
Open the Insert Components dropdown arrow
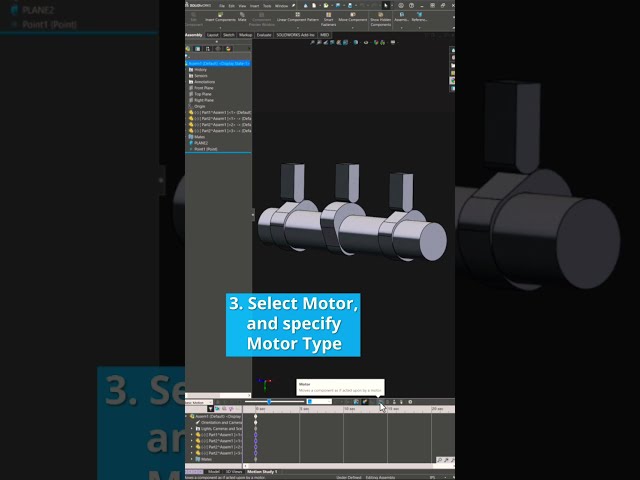[x=220, y=27]
